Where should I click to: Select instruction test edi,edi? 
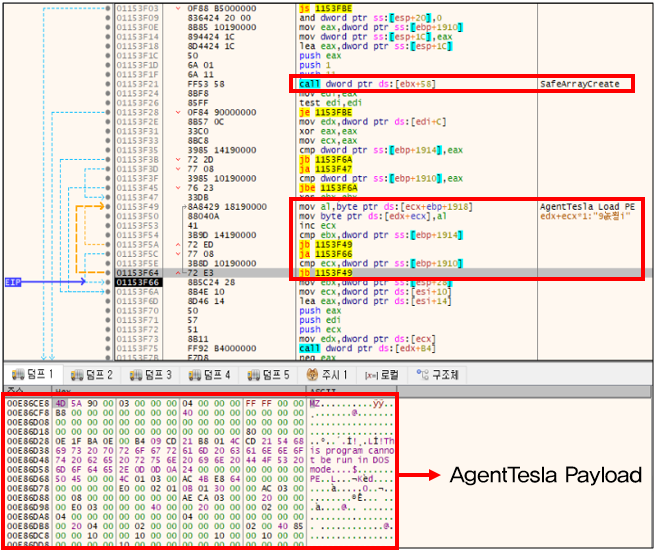pos(331,103)
